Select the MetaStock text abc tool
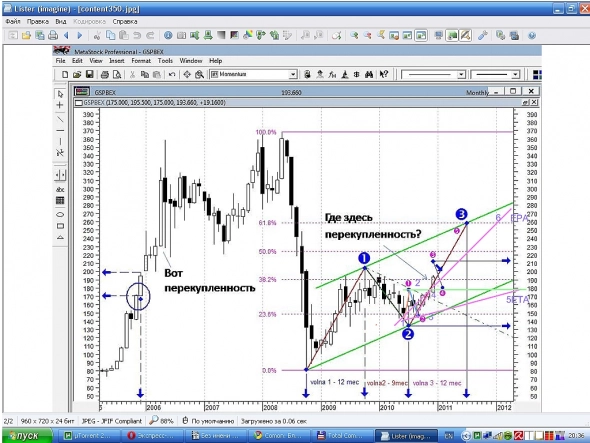 tap(60, 189)
